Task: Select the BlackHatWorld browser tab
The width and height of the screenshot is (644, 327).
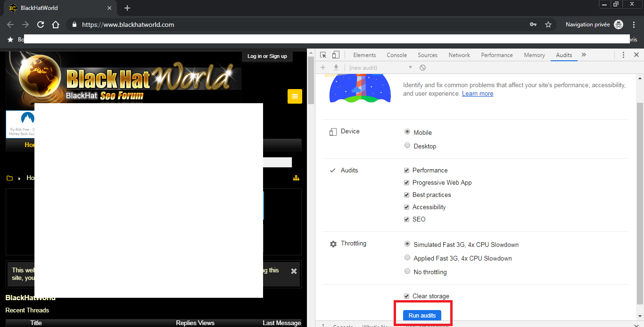Action: (60, 8)
